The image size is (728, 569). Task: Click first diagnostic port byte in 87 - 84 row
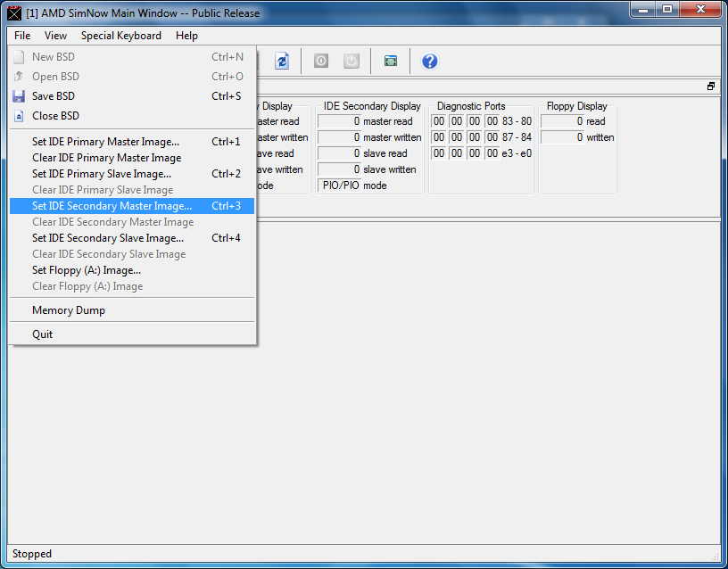coord(439,137)
